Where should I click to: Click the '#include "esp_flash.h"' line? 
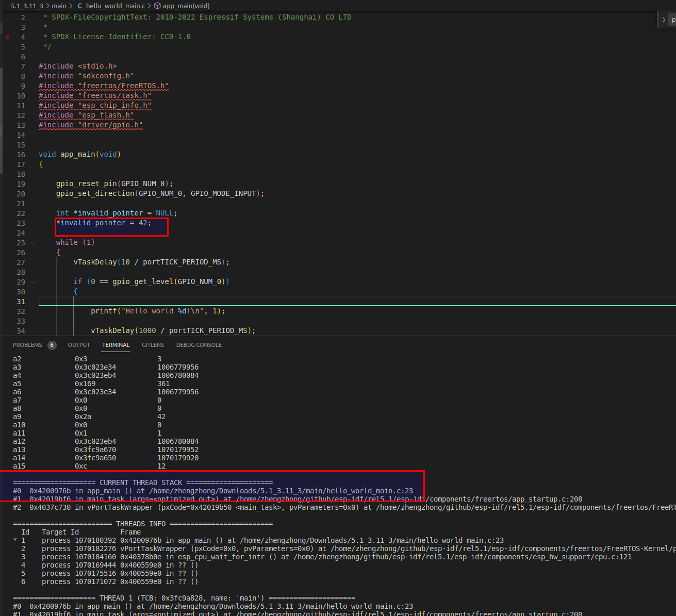point(86,115)
